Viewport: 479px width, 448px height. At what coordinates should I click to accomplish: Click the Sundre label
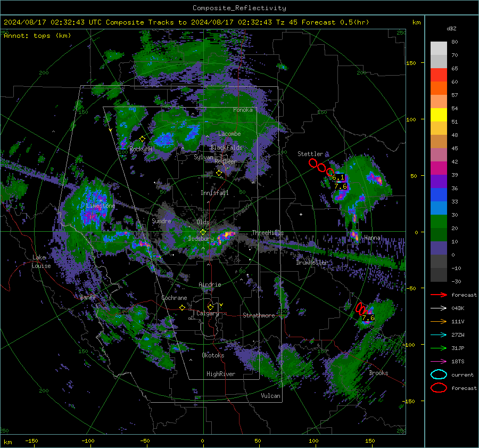tap(161, 221)
